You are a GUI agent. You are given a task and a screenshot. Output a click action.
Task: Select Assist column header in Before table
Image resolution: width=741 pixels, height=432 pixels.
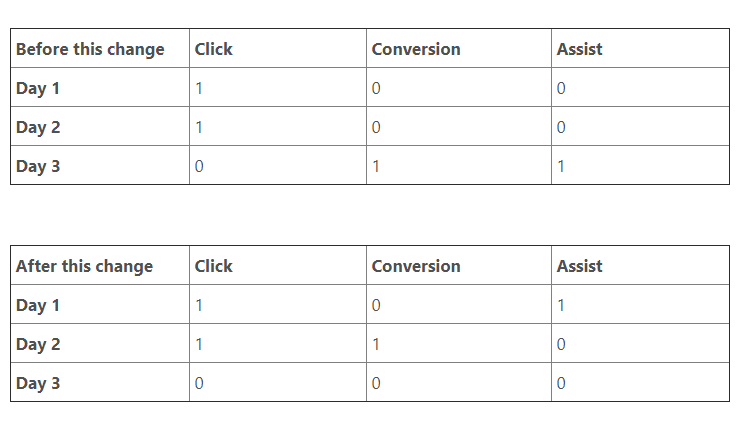tap(580, 49)
